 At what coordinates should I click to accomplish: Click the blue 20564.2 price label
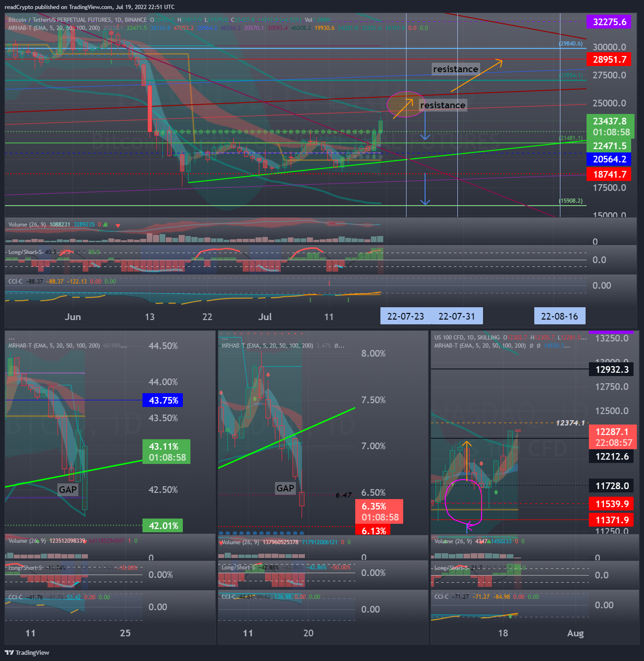point(609,159)
